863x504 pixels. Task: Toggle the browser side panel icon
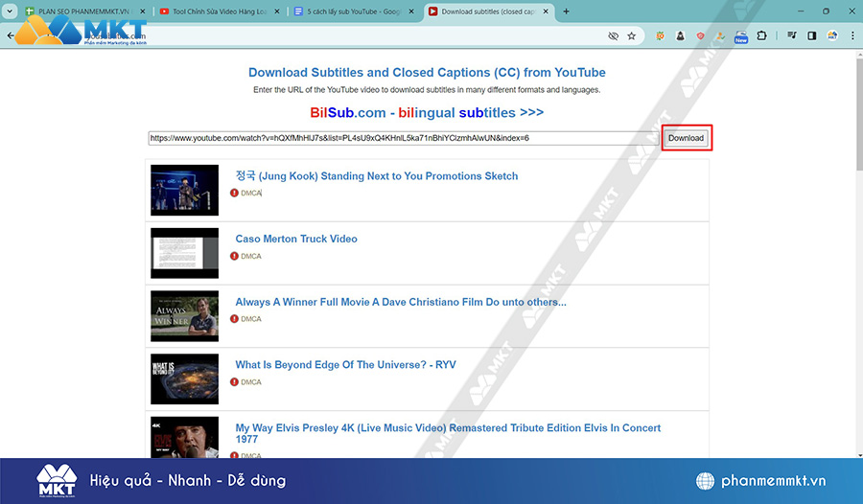pos(811,35)
